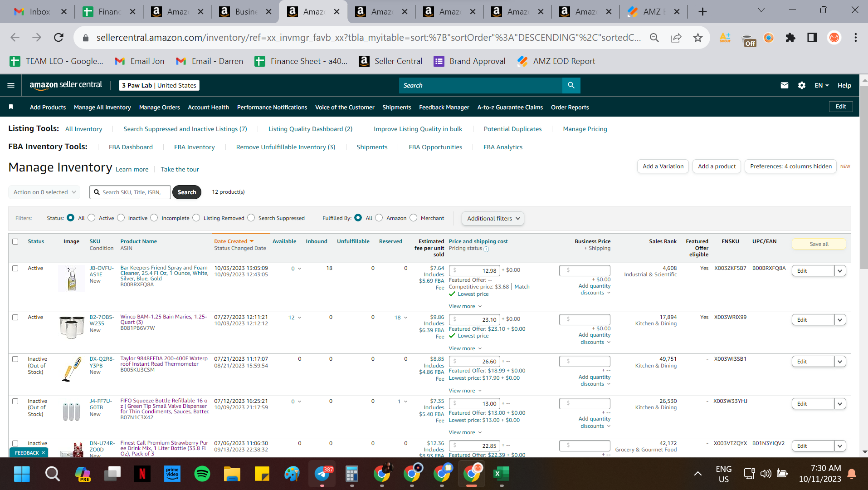Launch Netflix from the taskbar

point(142,474)
